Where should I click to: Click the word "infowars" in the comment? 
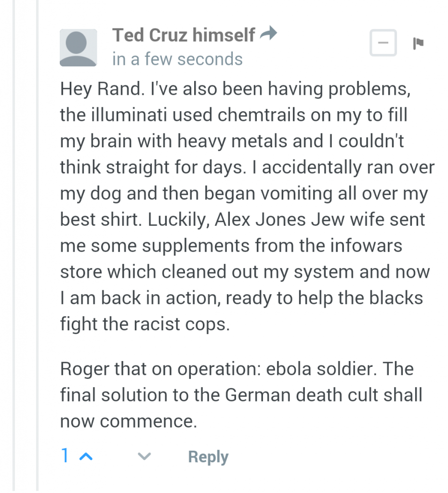(x=366, y=246)
